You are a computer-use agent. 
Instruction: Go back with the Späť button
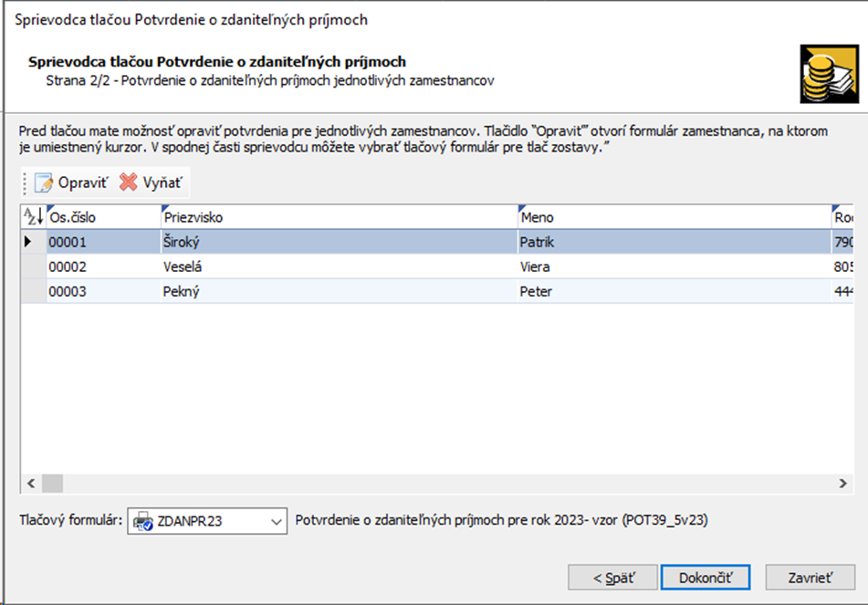click(x=612, y=578)
